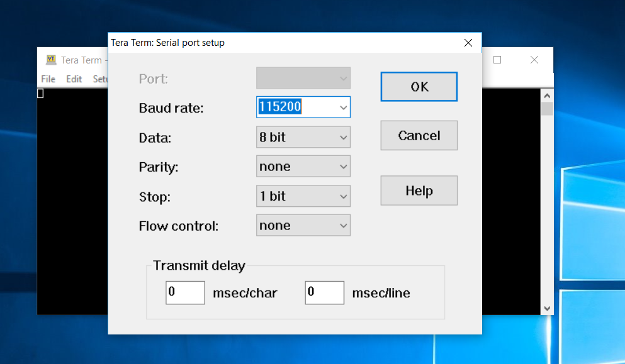Click the Baud rate label
The height and width of the screenshot is (364, 625).
pyautogui.click(x=171, y=108)
